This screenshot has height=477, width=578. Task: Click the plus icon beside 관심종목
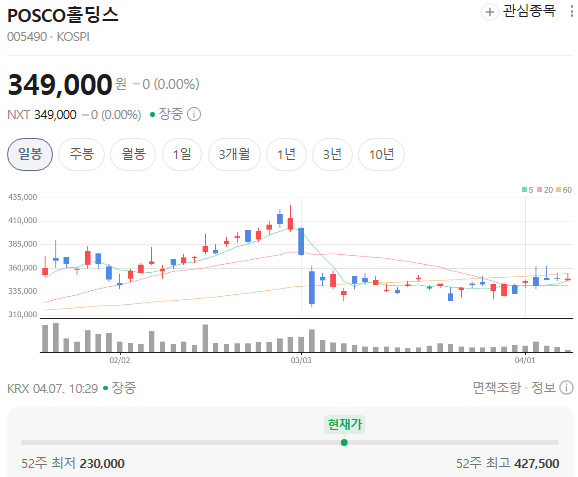click(x=490, y=12)
